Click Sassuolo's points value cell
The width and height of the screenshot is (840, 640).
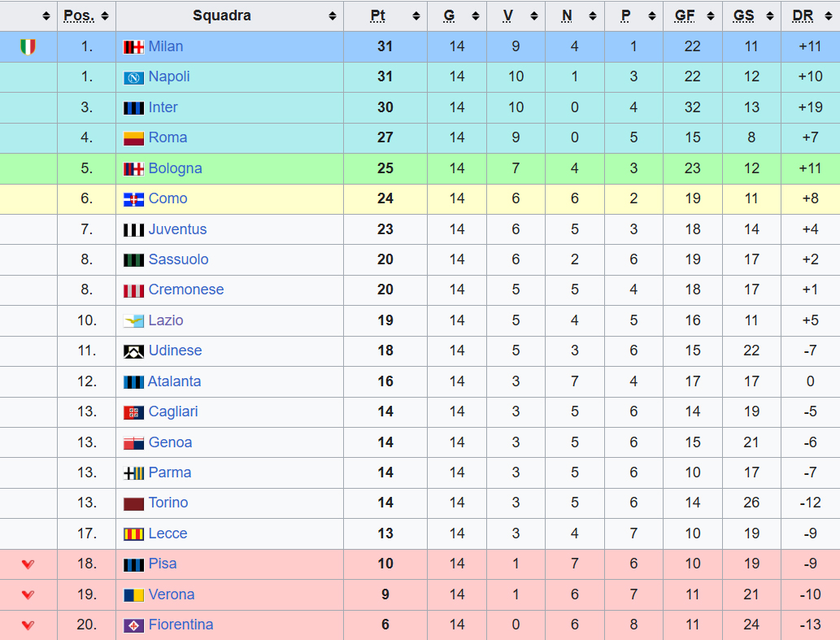pyautogui.click(x=385, y=259)
